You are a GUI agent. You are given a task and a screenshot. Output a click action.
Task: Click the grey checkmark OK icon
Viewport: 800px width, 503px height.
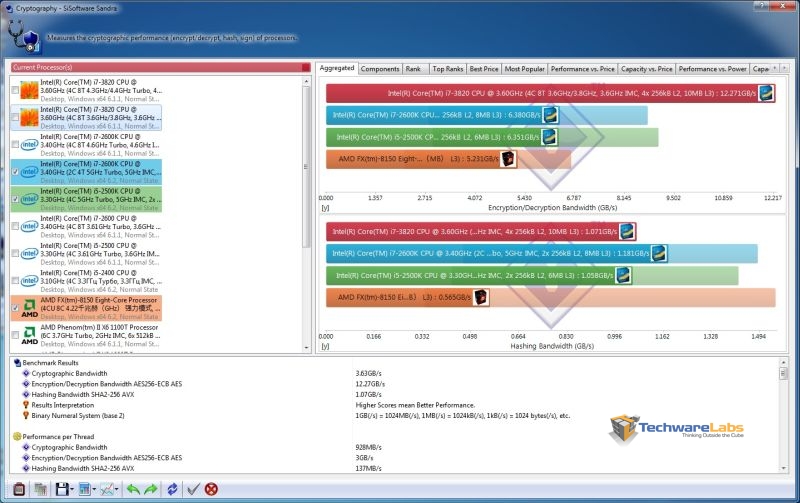(x=193, y=489)
